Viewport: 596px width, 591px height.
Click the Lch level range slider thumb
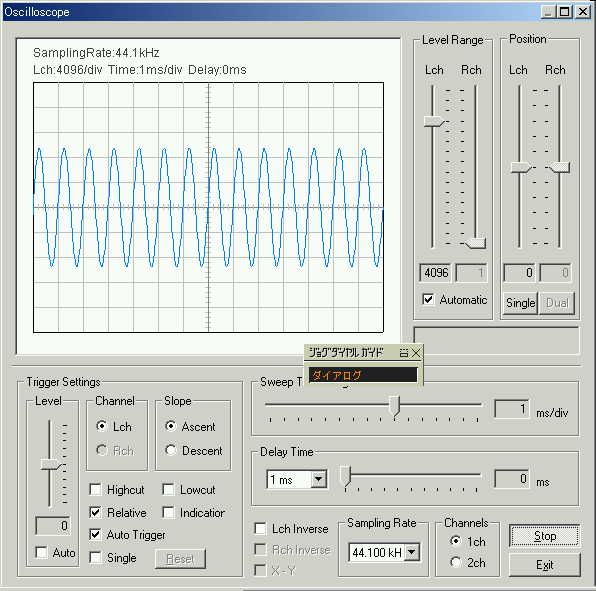coord(434,122)
